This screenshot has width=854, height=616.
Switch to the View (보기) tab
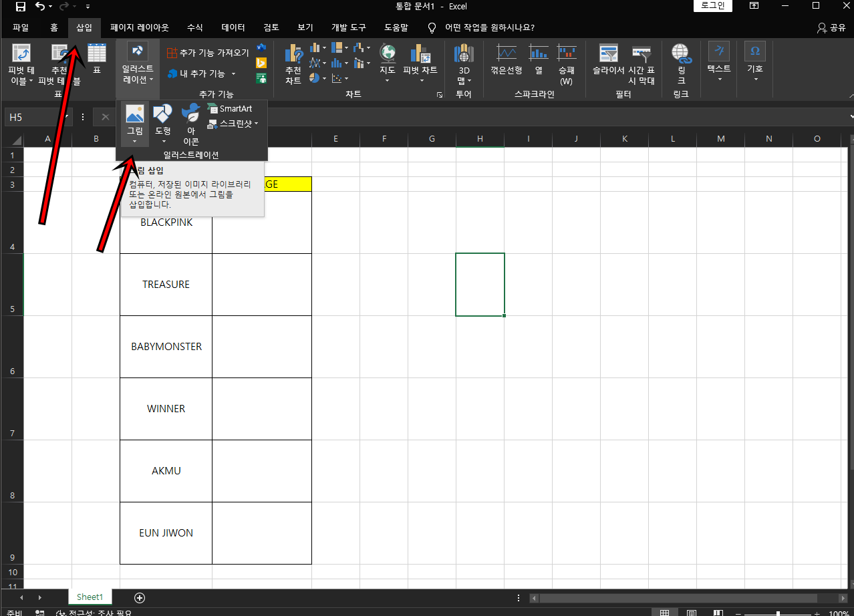[305, 28]
